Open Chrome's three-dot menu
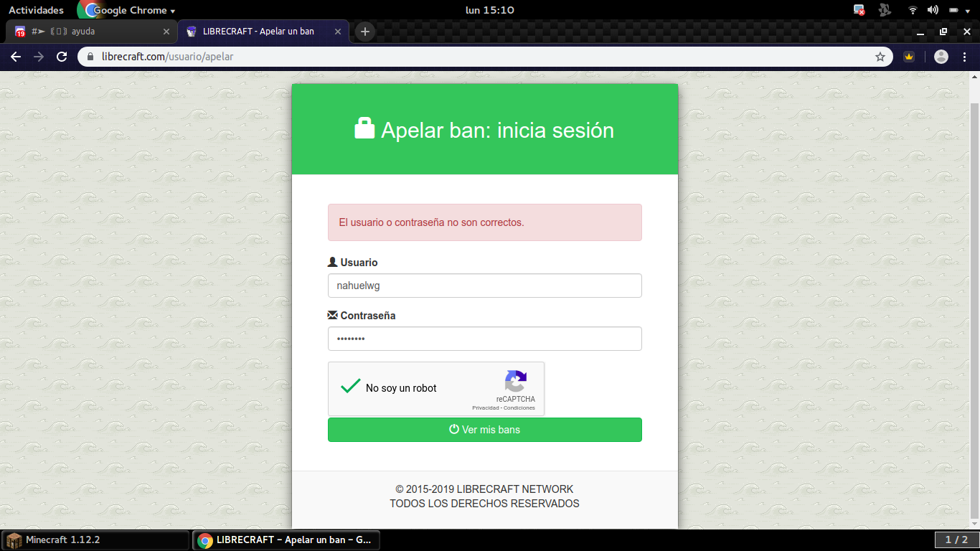The image size is (980, 551). tap(965, 57)
